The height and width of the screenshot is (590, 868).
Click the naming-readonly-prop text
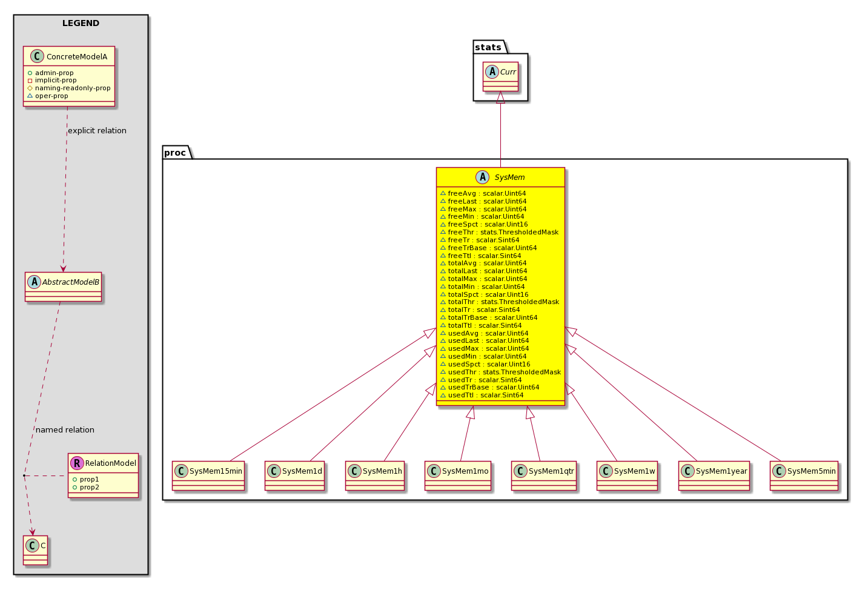(73, 88)
